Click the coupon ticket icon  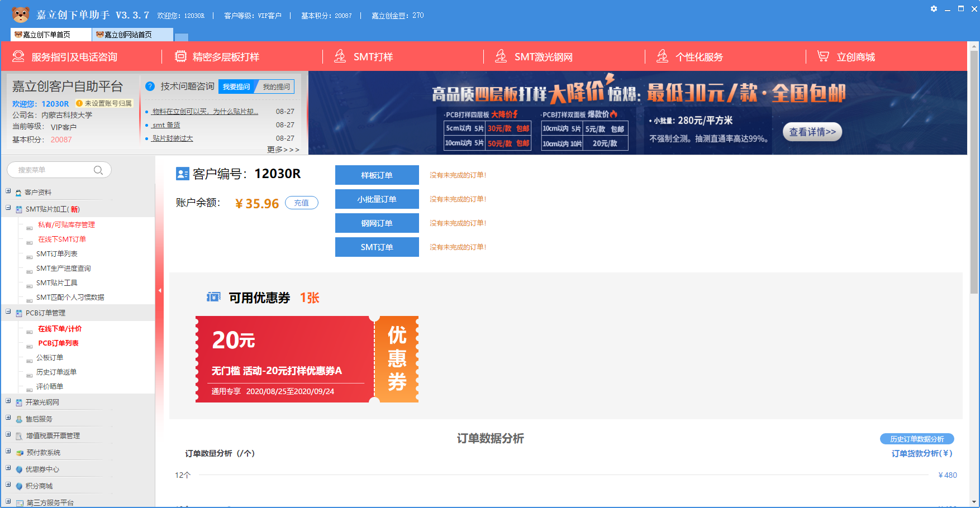[x=213, y=297]
